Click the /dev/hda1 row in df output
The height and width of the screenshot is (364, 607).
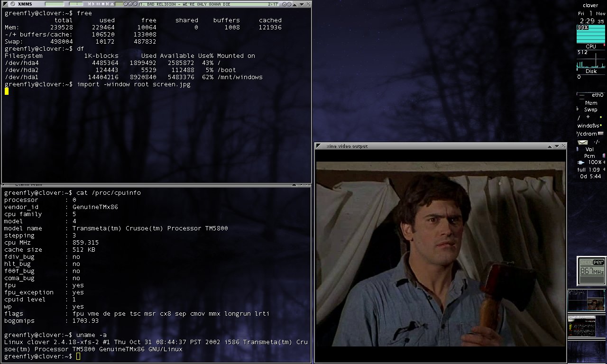pyautogui.click(x=133, y=77)
